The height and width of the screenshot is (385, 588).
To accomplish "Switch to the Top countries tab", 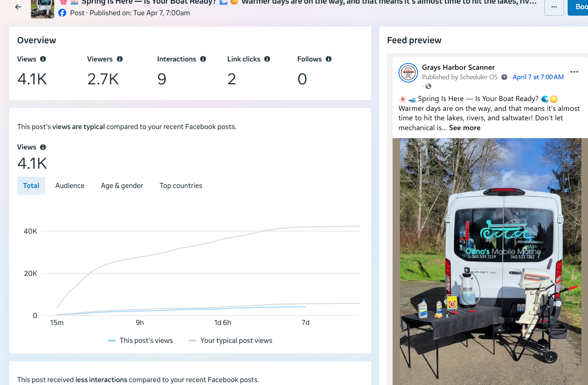I will pyautogui.click(x=181, y=185).
